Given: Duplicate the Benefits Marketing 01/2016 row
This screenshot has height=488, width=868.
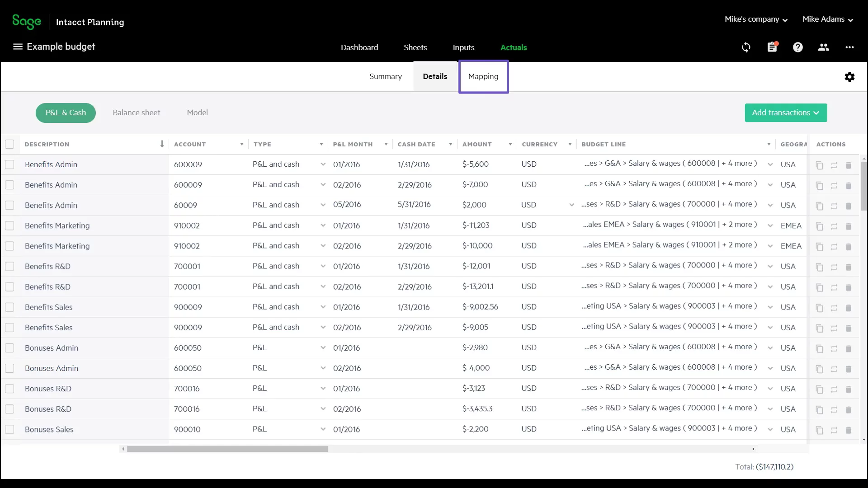Looking at the screenshot, I should click(x=819, y=226).
